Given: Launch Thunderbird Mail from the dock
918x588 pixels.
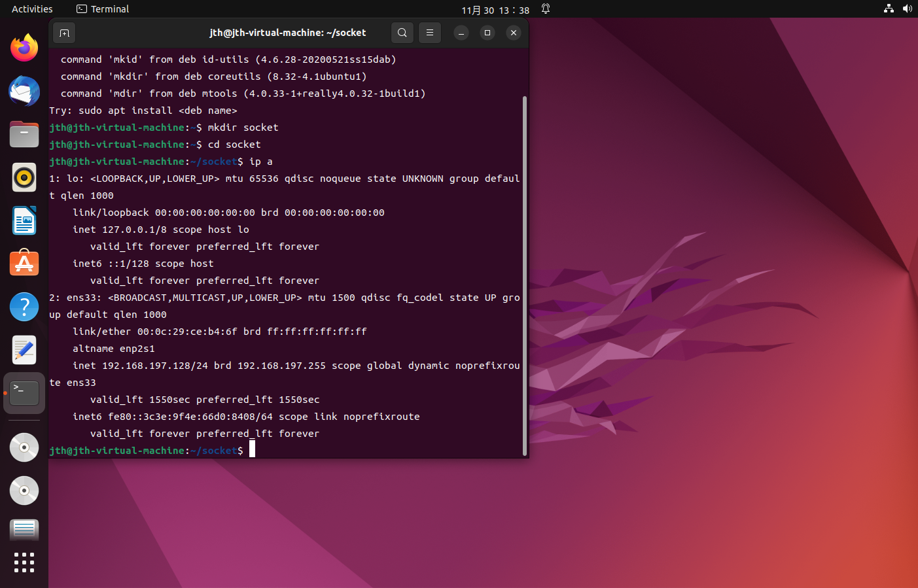Looking at the screenshot, I should [x=24, y=91].
